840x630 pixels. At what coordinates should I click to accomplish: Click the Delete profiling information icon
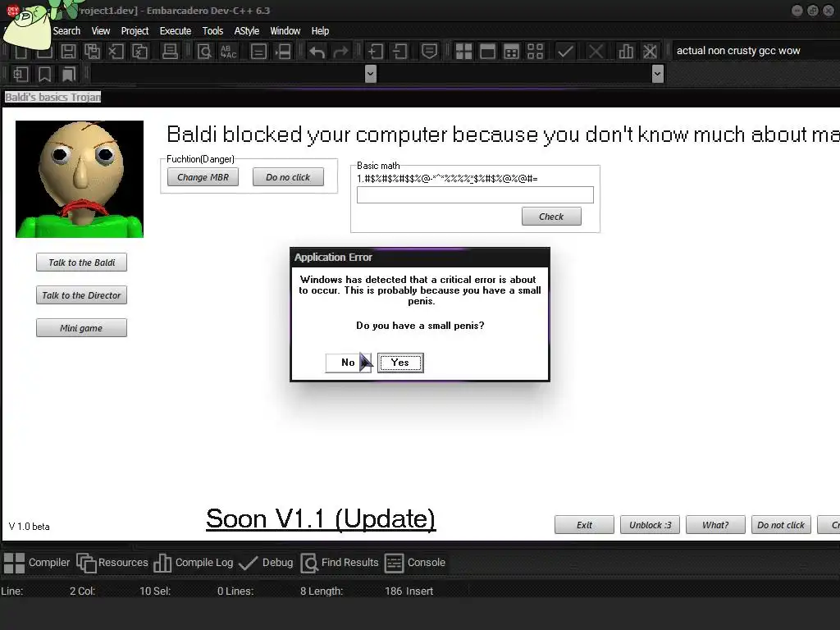click(650, 52)
